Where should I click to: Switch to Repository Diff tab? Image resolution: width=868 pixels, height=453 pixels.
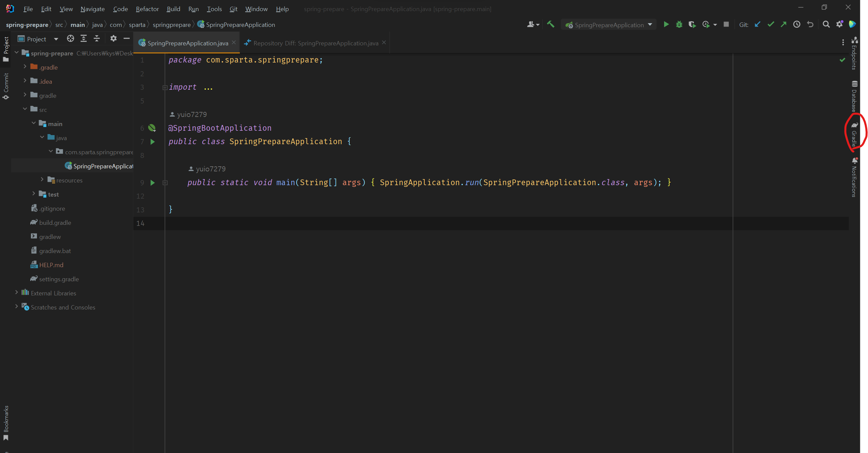pyautogui.click(x=315, y=43)
